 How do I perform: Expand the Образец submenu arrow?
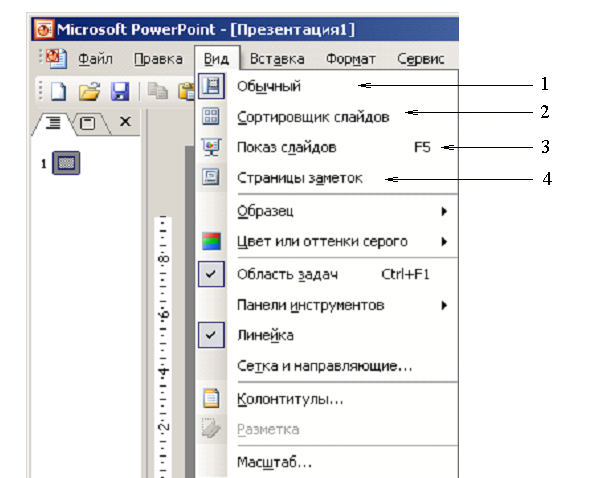(x=444, y=211)
